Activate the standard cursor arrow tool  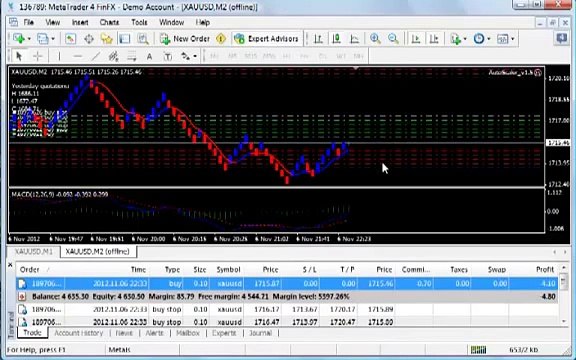tap(19, 56)
